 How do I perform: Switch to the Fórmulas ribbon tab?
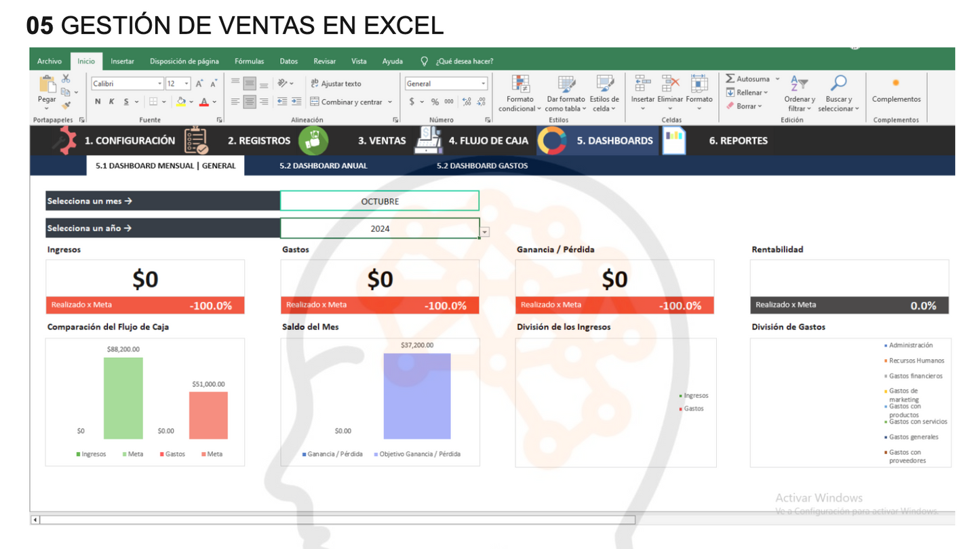coord(250,61)
